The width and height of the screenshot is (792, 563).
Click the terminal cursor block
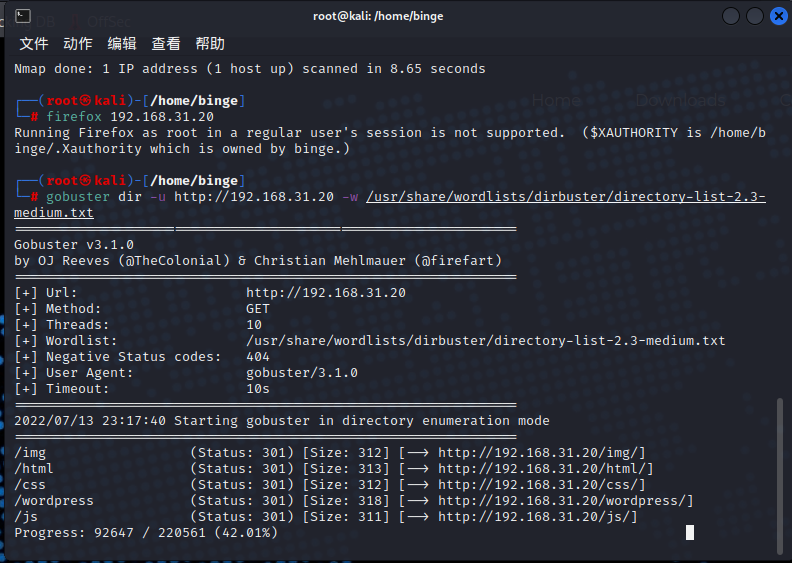click(689, 533)
